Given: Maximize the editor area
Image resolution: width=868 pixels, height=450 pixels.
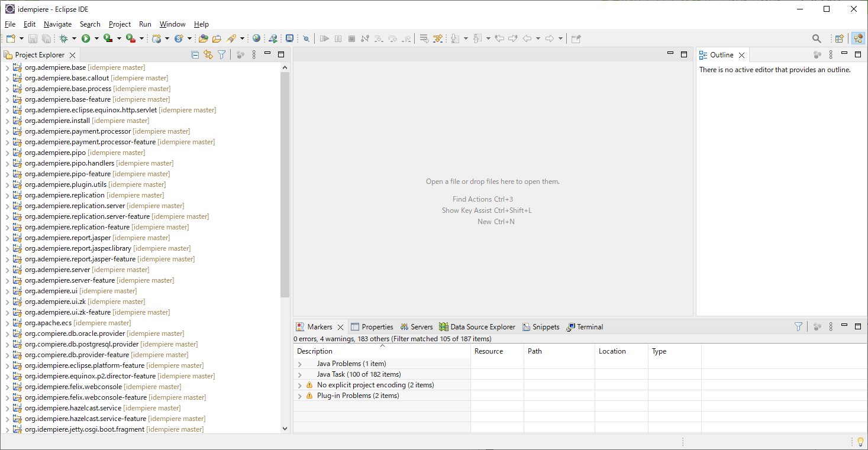Looking at the screenshot, I should [x=684, y=54].
